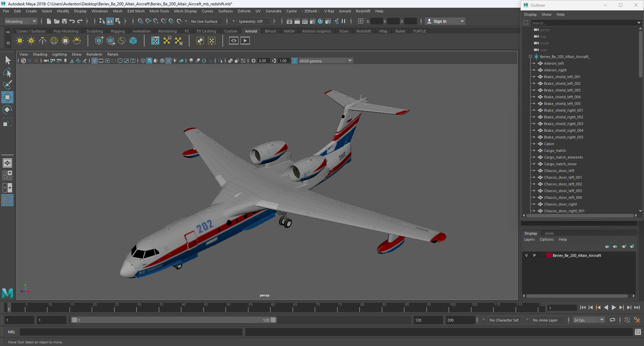Click the IPR render icon
The width and height of the screenshot is (644, 346).
[305, 21]
